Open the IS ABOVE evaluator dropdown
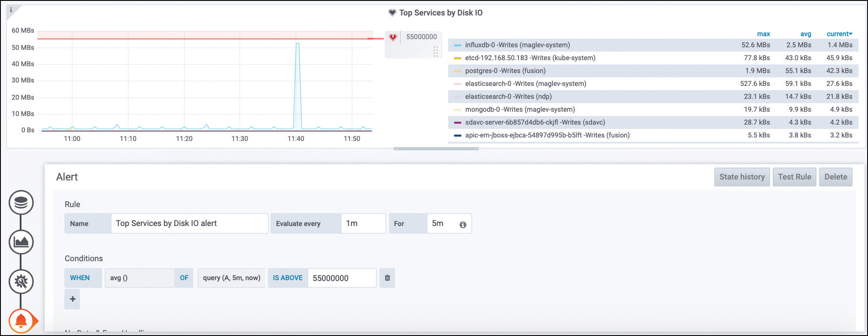 pos(288,278)
